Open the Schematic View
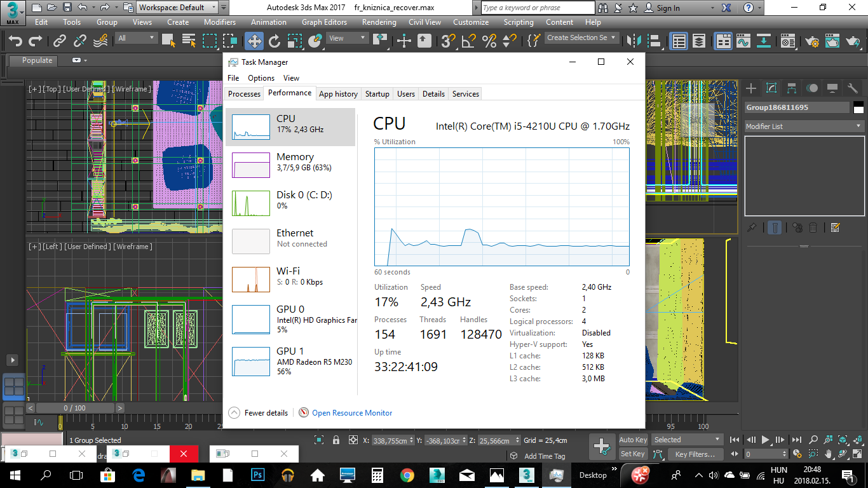This screenshot has height=488, width=868. [x=764, y=41]
